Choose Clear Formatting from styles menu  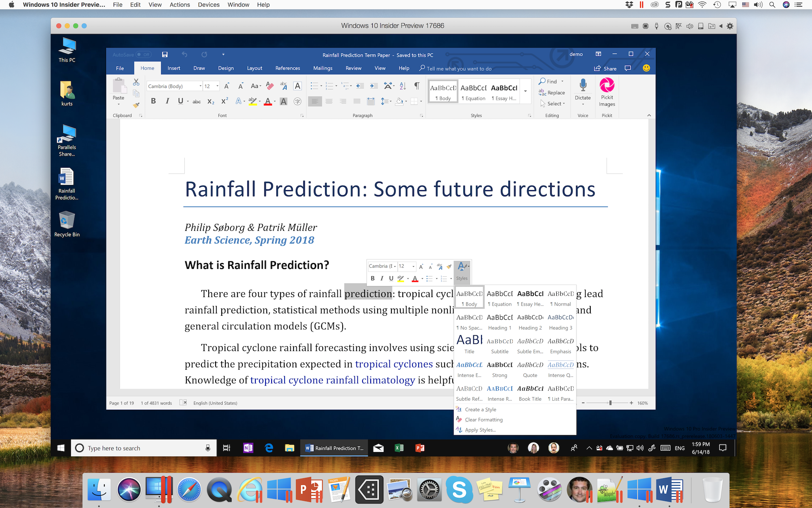(484, 419)
